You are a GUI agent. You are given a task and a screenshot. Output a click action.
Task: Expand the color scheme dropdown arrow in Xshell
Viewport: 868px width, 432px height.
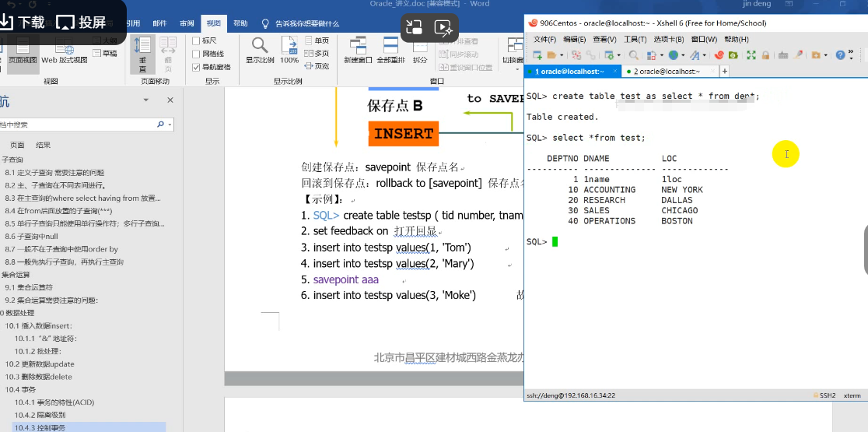point(662,55)
